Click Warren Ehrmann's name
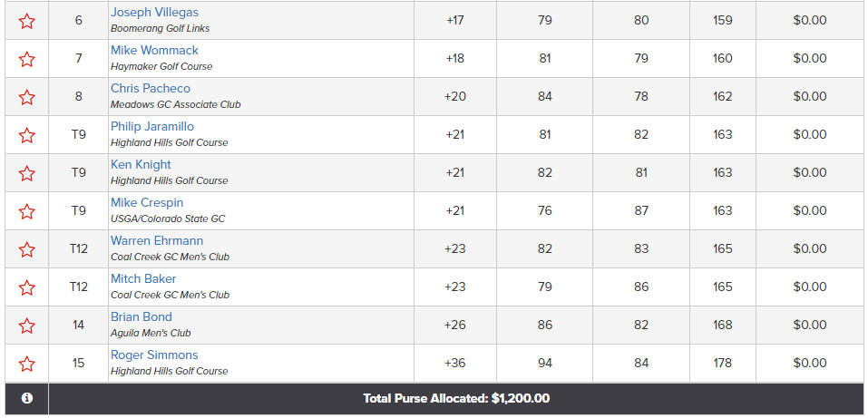Viewport: 868px width, 418px height. click(x=157, y=241)
